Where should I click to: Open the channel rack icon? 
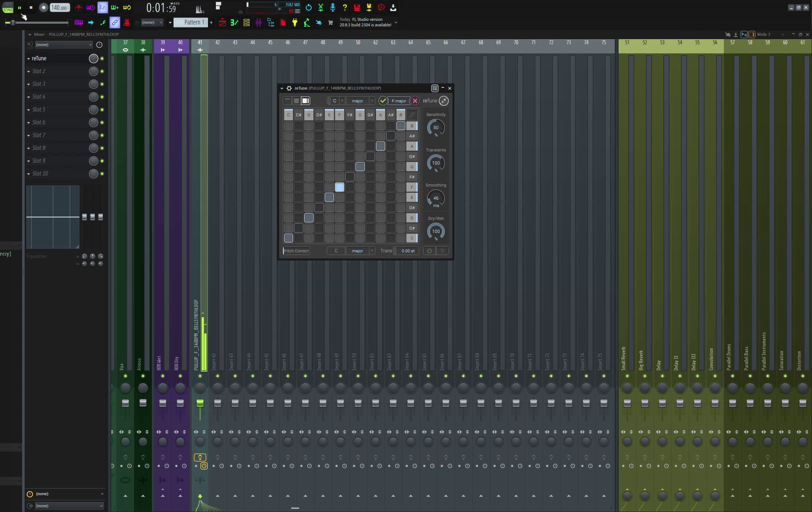coord(247,23)
